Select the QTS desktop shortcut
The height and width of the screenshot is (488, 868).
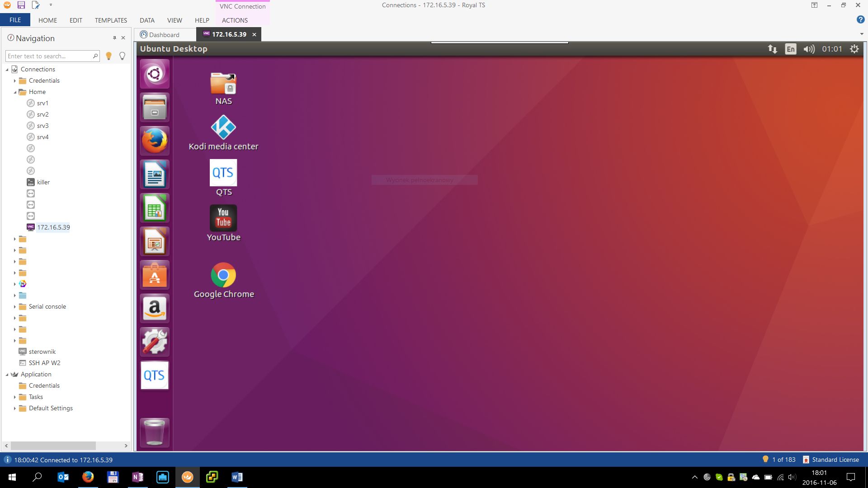[x=223, y=178]
